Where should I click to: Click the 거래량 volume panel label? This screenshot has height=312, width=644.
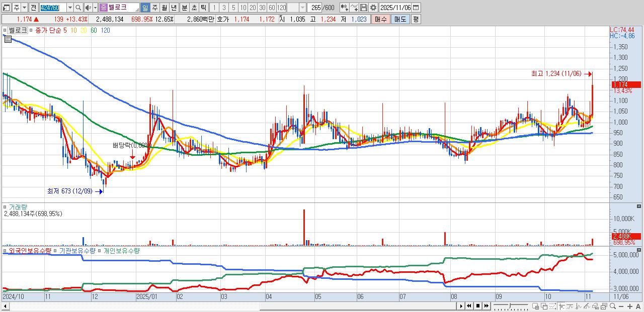click(x=18, y=206)
